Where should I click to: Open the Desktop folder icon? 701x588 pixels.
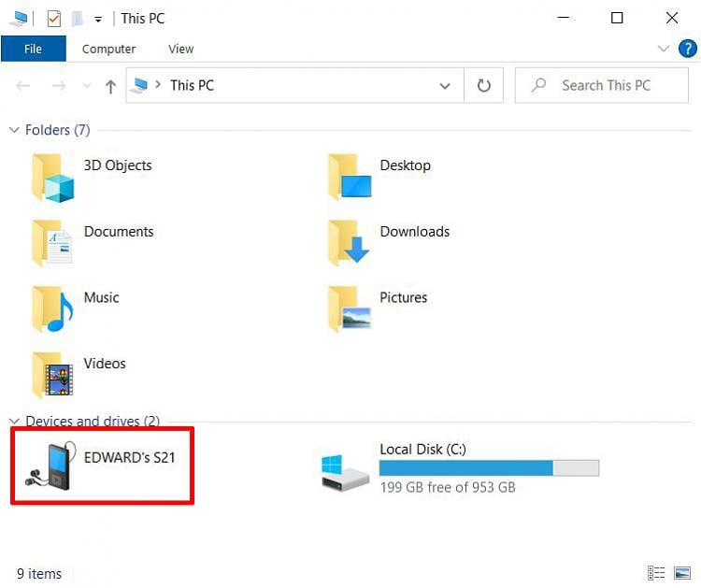click(350, 177)
